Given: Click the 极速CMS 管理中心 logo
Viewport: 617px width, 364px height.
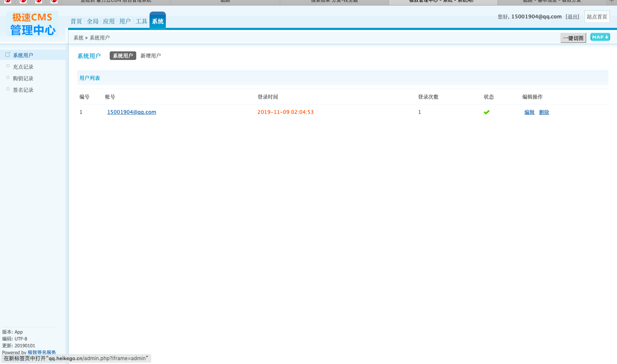Looking at the screenshot, I should [x=33, y=24].
